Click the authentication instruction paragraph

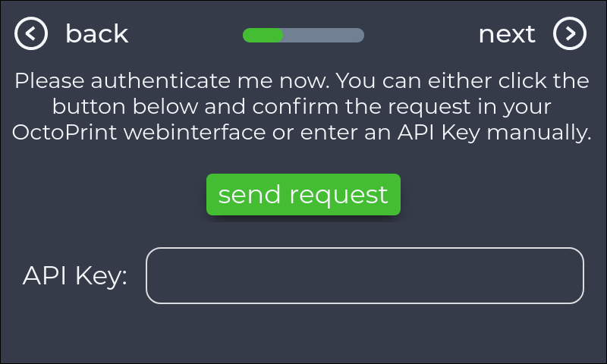[x=302, y=106]
